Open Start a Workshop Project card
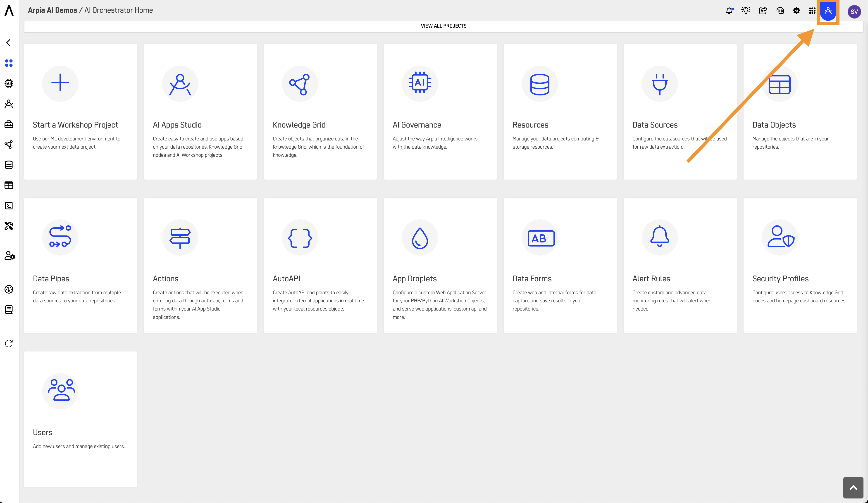This screenshot has width=868, height=503. pyautogui.click(x=81, y=112)
